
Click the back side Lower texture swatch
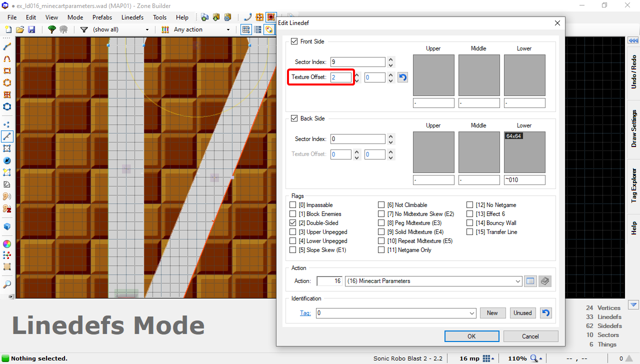(x=524, y=152)
